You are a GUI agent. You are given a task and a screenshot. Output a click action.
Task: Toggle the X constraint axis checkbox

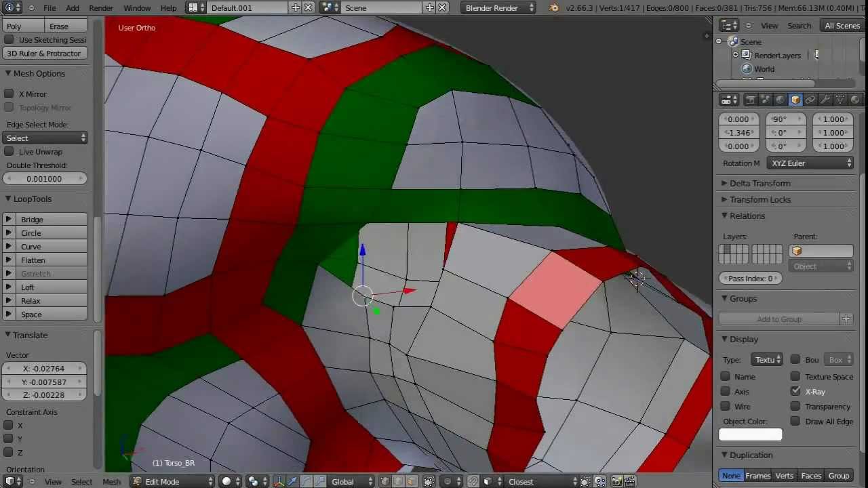click(9, 425)
